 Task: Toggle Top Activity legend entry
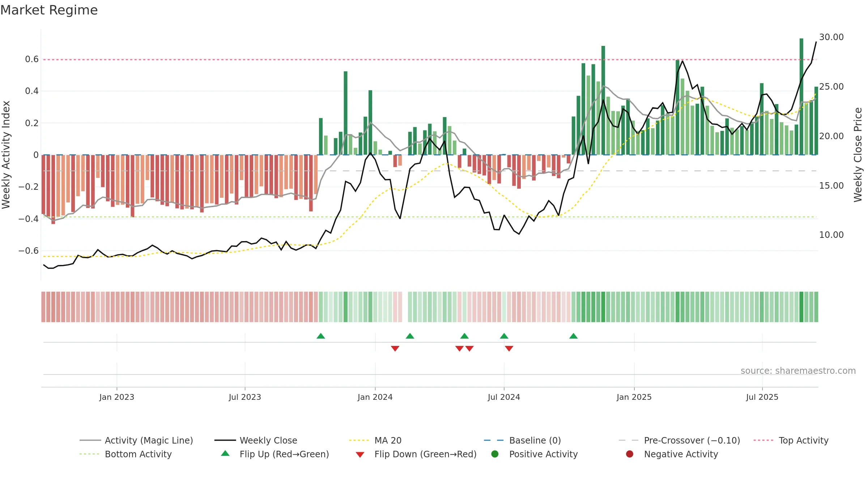point(791,440)
